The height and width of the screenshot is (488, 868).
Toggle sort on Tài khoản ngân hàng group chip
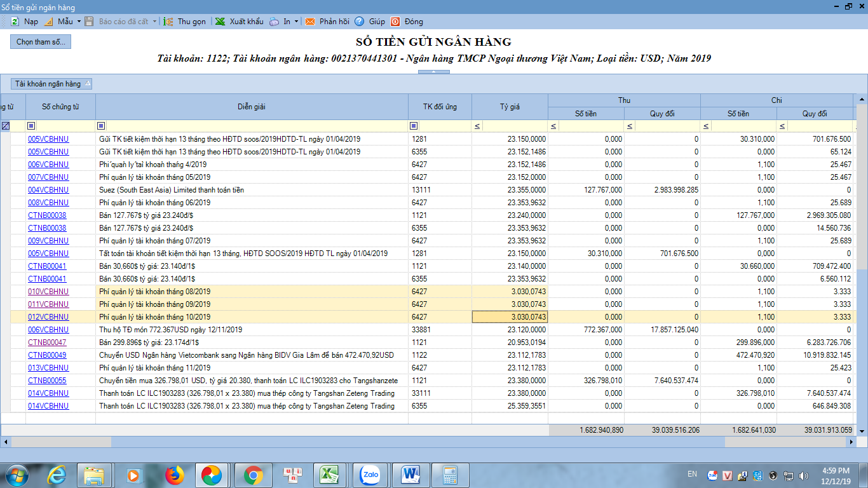tap(52, 83)
